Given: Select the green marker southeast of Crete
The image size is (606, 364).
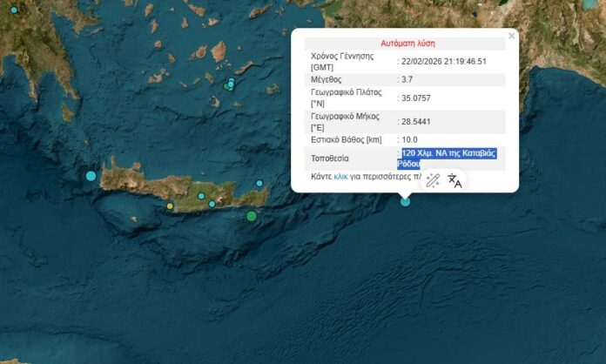Looking at the screenshot, I should [x=252, y=216].
